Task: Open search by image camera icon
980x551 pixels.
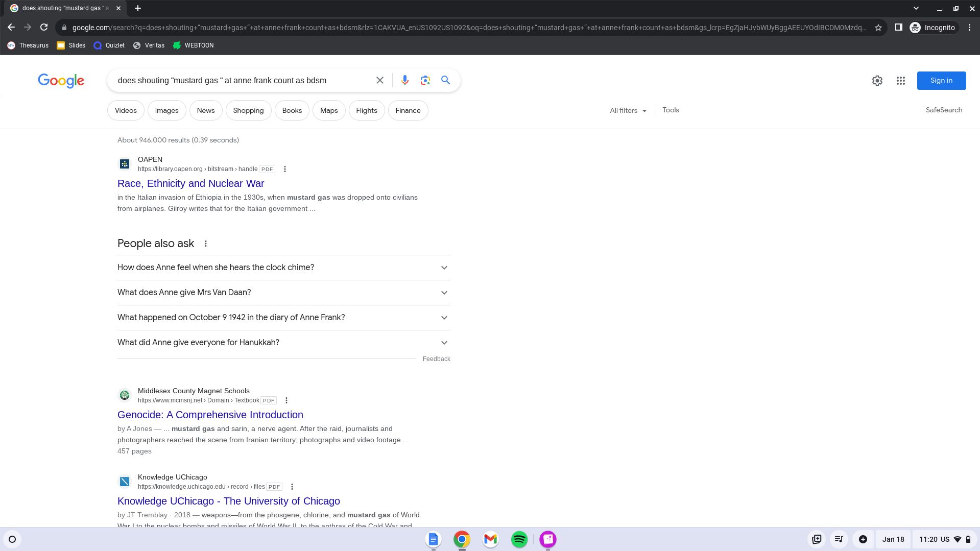Action: tap(425, 80)
